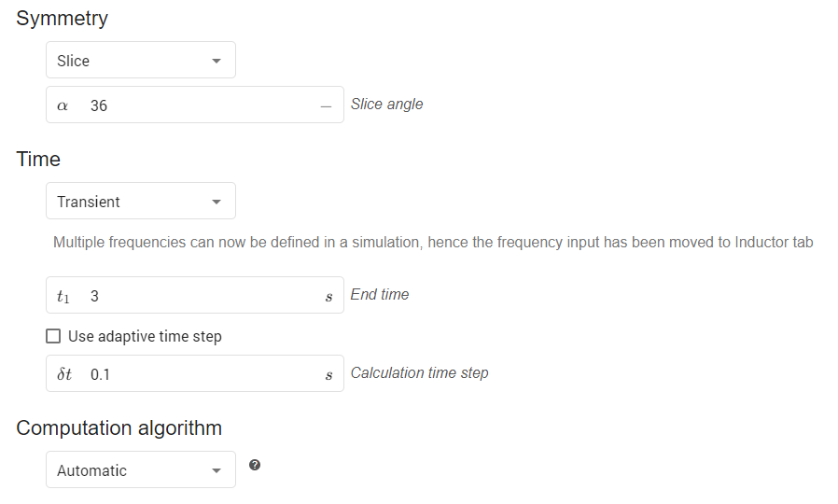Click the dash unit in slice angle field
Screen dimensions: 838x504
[326, 105]
